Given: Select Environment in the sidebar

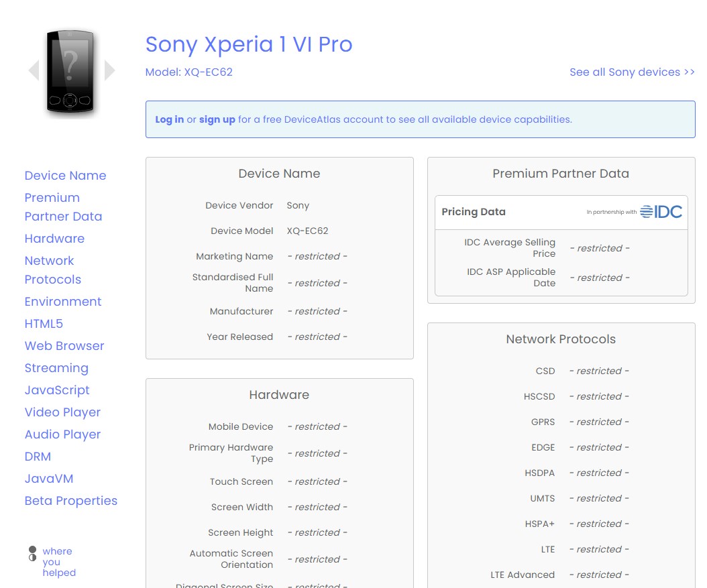Looking at the screenshot, I should point(63,302).
